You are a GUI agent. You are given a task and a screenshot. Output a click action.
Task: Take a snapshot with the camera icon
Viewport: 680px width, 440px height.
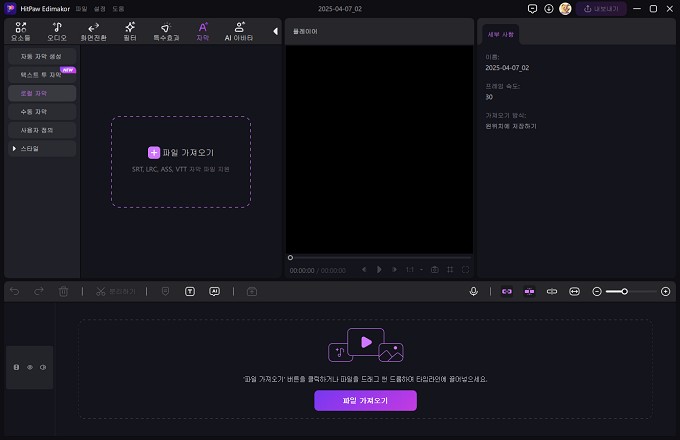click(435, 270)
